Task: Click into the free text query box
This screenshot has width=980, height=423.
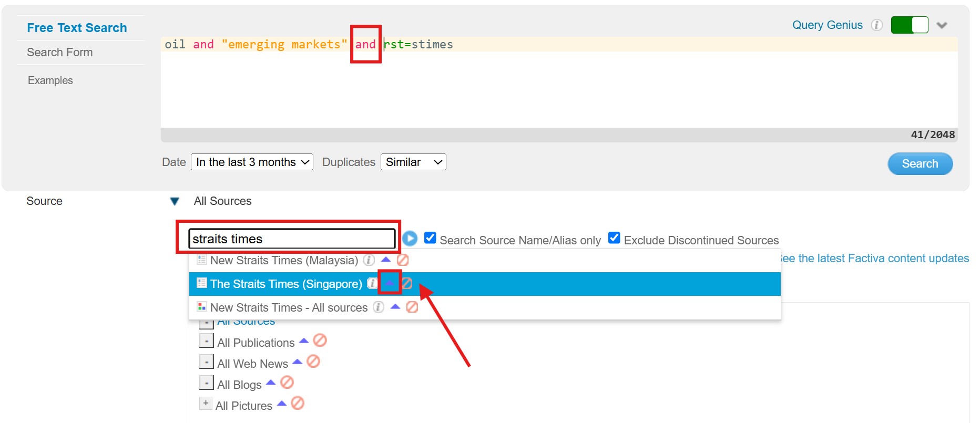Action: pos(559,82)
